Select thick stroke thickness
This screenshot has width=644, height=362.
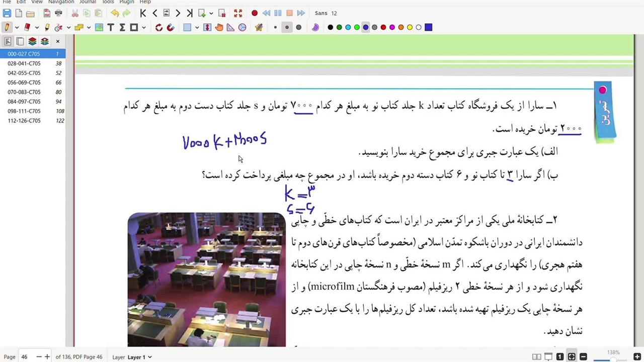click(x=299, y=28)
